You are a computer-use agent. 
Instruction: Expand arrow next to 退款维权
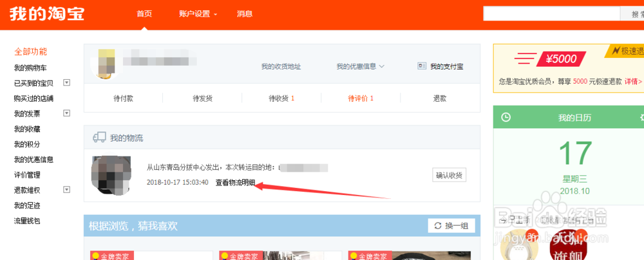67,190
